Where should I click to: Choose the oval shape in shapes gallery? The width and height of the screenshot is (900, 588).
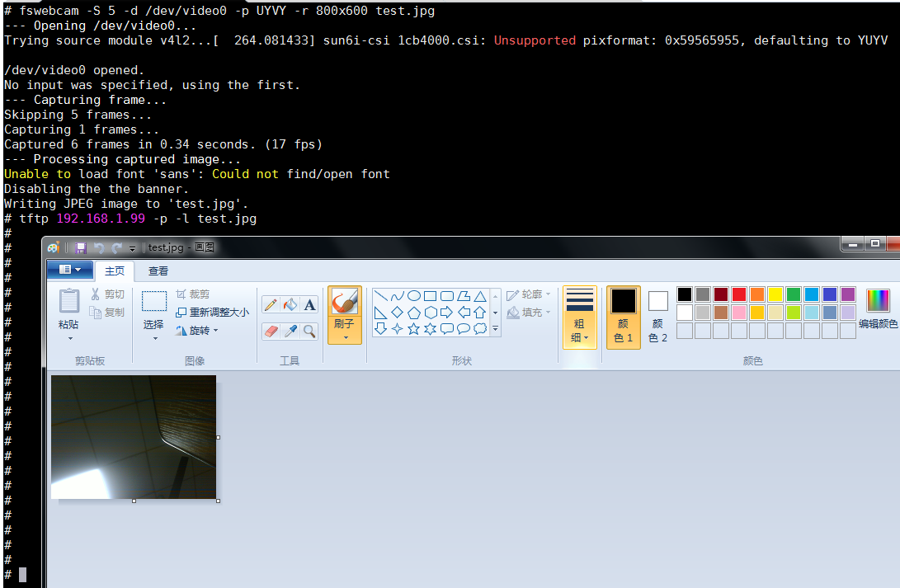click(413, 296)
